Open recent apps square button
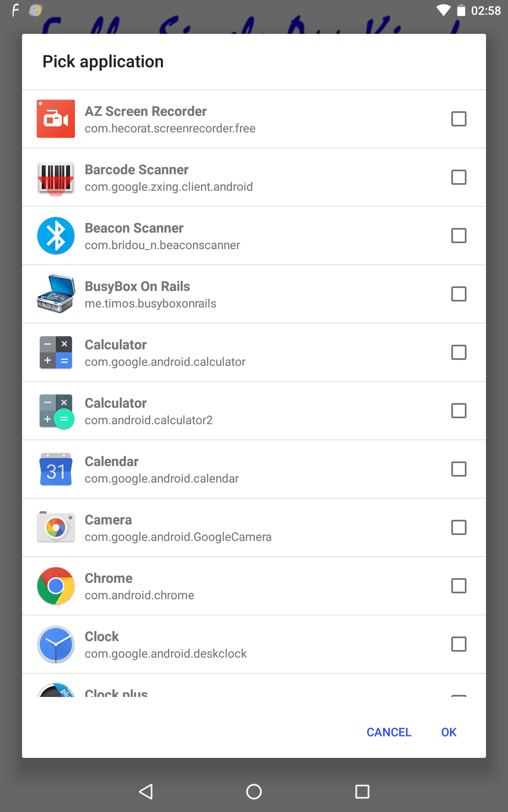 tap(362, 791)
